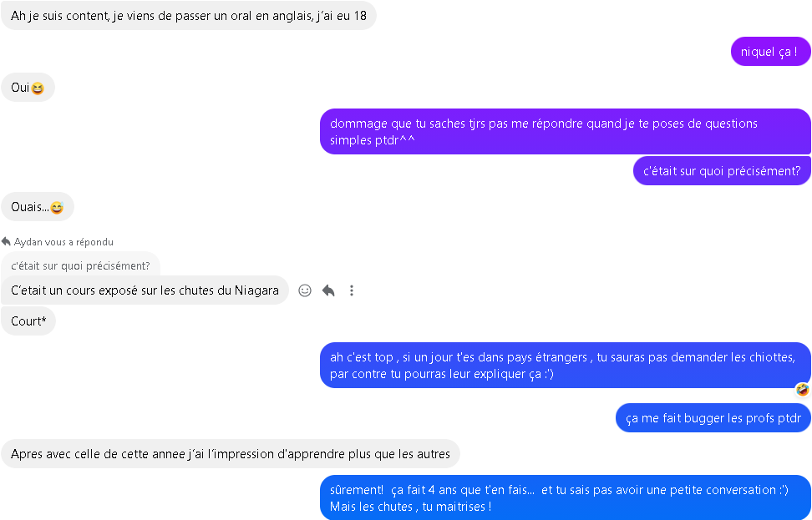Click the 'sûrement! ça fait 4 ans' bubble
Viewport: 812px width, 520px height.
coord(566,497)
